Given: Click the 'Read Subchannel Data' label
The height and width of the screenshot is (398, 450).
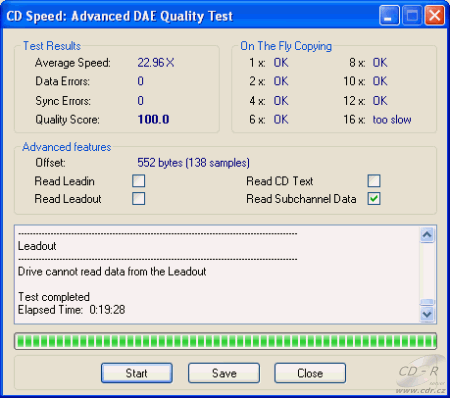Looking at the screenshot, I should click(301, 199).
